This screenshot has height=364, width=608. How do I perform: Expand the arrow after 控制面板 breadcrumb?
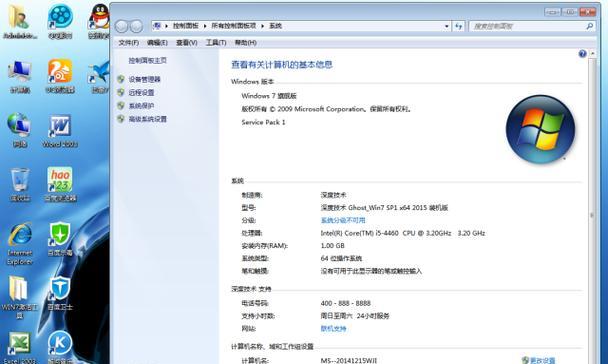click(x=205, y=26)
